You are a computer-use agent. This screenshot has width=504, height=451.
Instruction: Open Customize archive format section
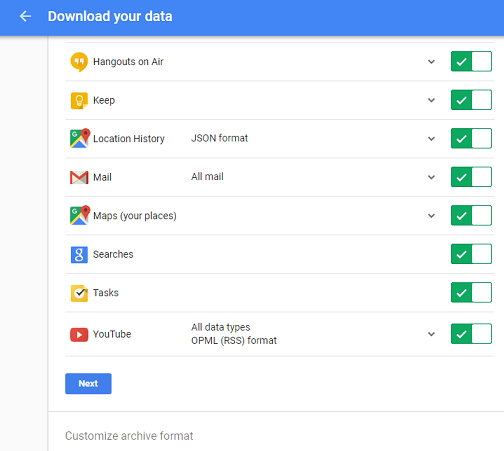(x=129, y=436)
